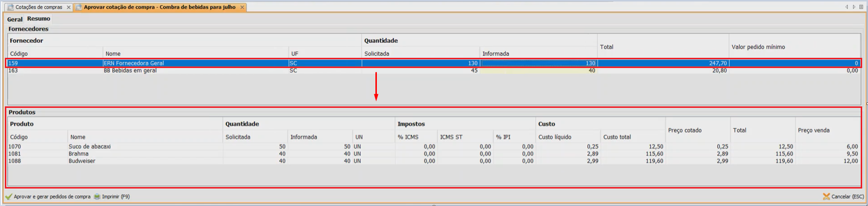Open the Resumo tab
This screenshot has width=868, height=206.
click(38, 19)
